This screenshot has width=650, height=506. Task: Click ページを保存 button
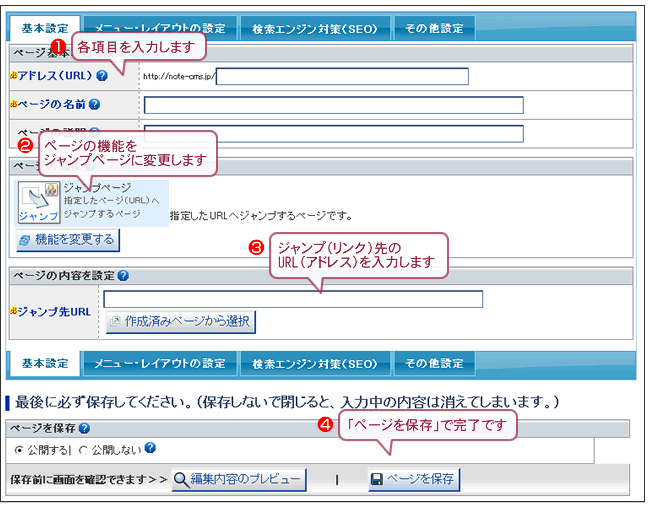point(414,479)
